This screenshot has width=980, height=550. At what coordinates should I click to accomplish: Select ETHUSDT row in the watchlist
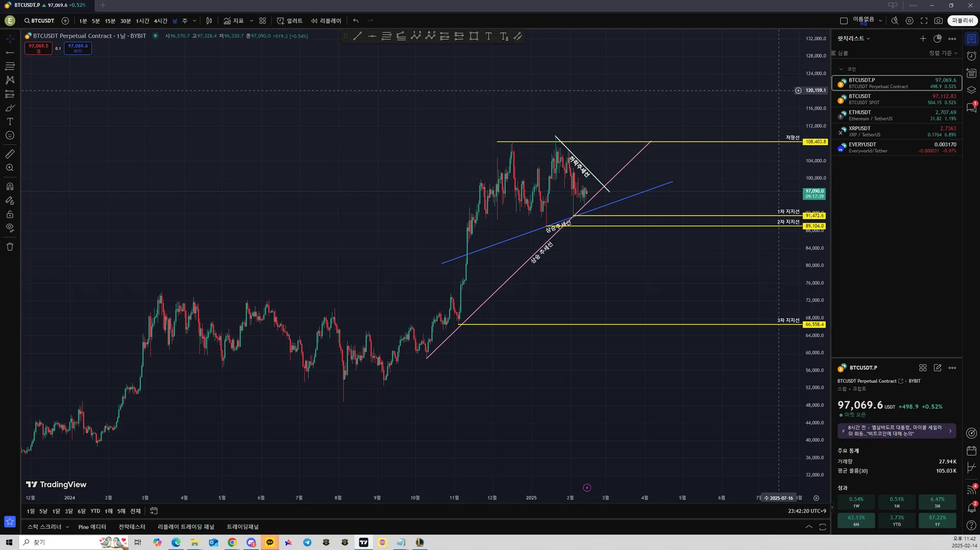(897, 115)
